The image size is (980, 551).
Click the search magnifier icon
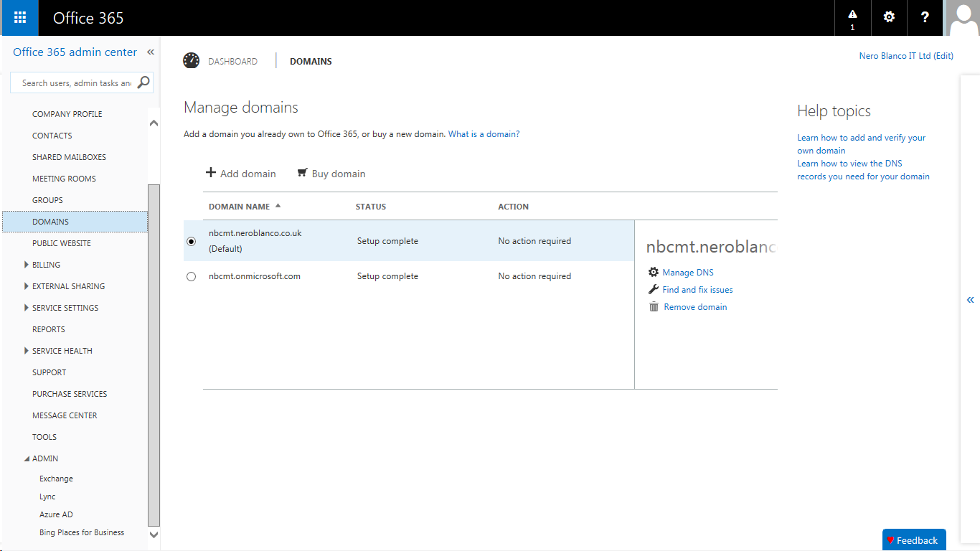pyautogui.click(x=143, y=83)
